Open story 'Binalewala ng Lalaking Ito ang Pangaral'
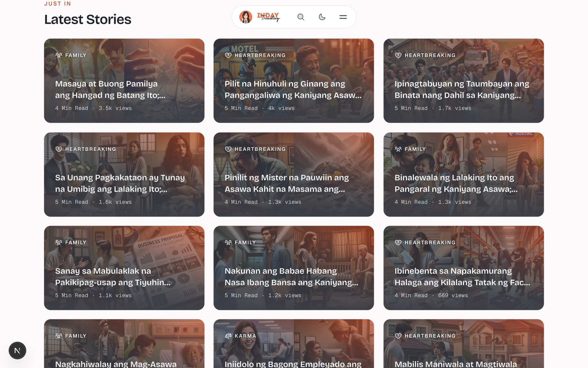Viewport: 588px width, 368px height. point(456,183)
